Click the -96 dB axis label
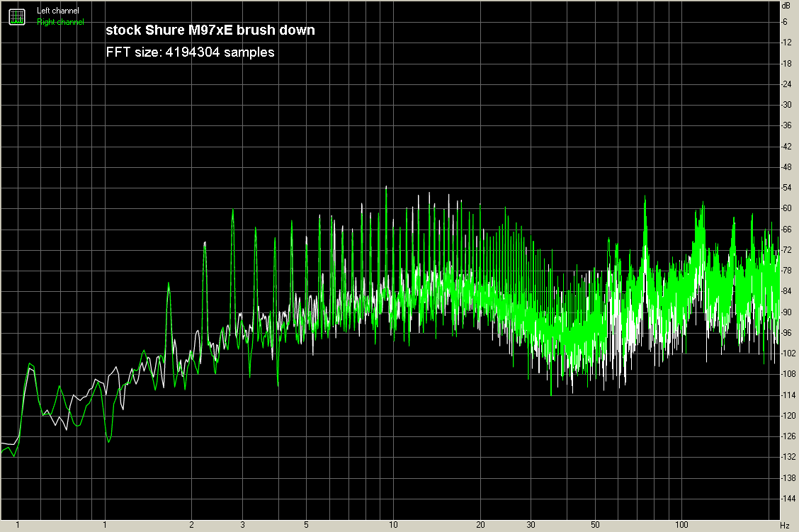Image resolution: width=799 pixels, height=532 pixels. [x=787, y=333]
